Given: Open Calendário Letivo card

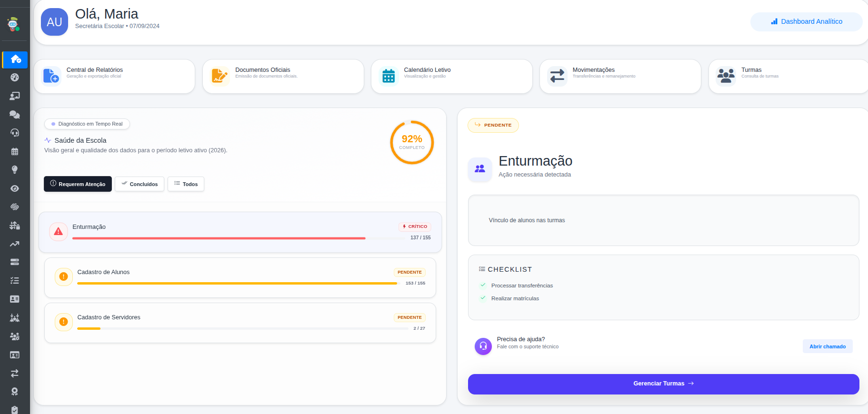Looking at the screenshot, I should pos(452,76).
